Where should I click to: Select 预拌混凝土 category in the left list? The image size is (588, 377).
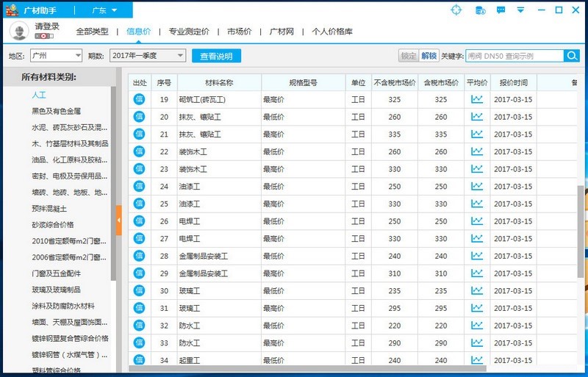point(49,209)
